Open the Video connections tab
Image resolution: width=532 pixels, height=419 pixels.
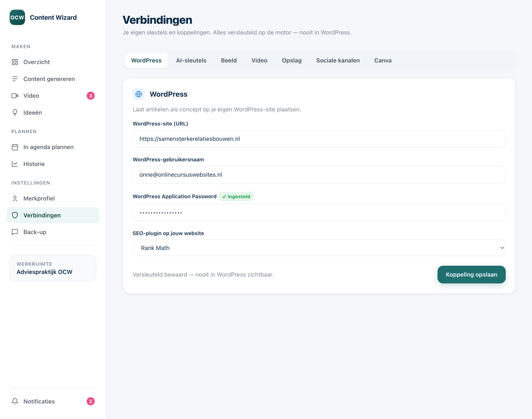[x=259, y=60]
